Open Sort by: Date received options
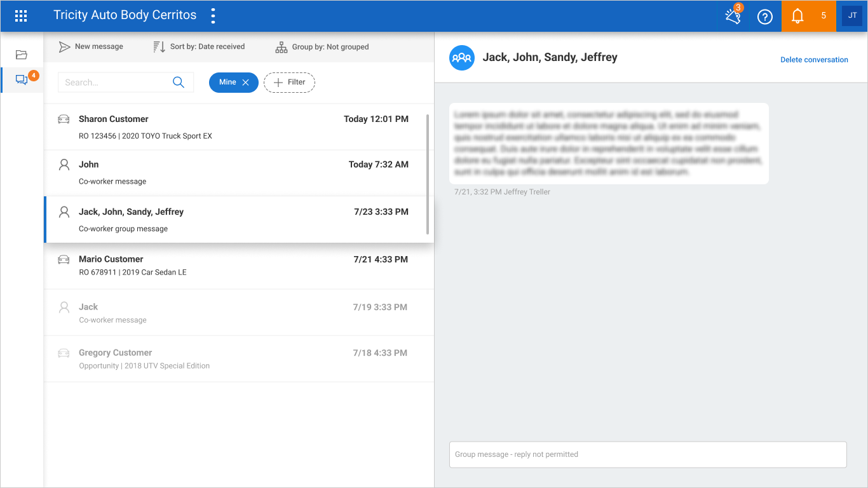This screenshot has width=868, height=488. (x=199, y=47)
